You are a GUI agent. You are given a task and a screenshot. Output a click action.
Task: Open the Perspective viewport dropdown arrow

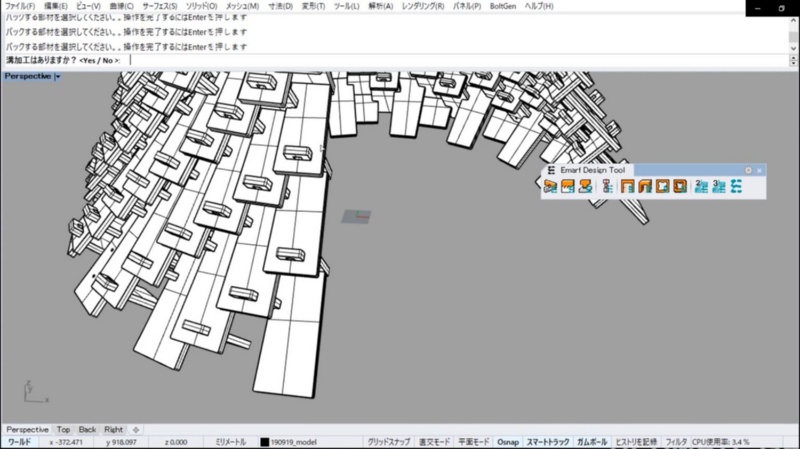pos(58,76)
